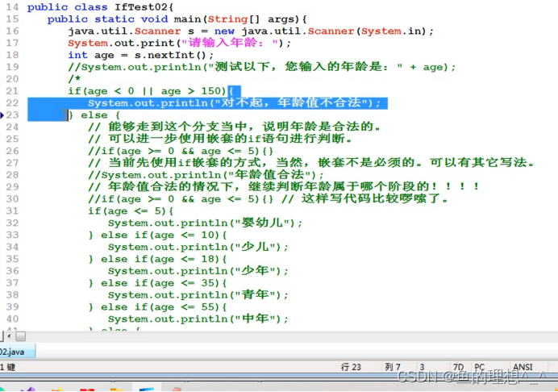Click the println "青年" line

[x=198, y=294]
